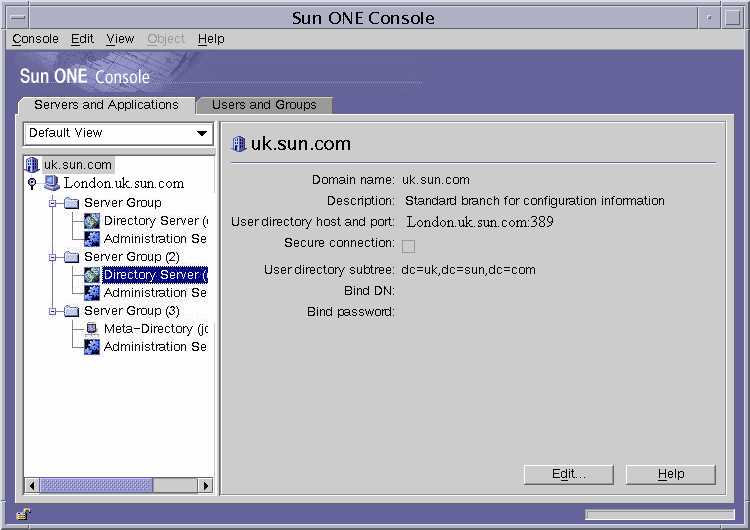Screen dimensions: 750x530
Task: Open the View menu
Action: tap(120, 39)
